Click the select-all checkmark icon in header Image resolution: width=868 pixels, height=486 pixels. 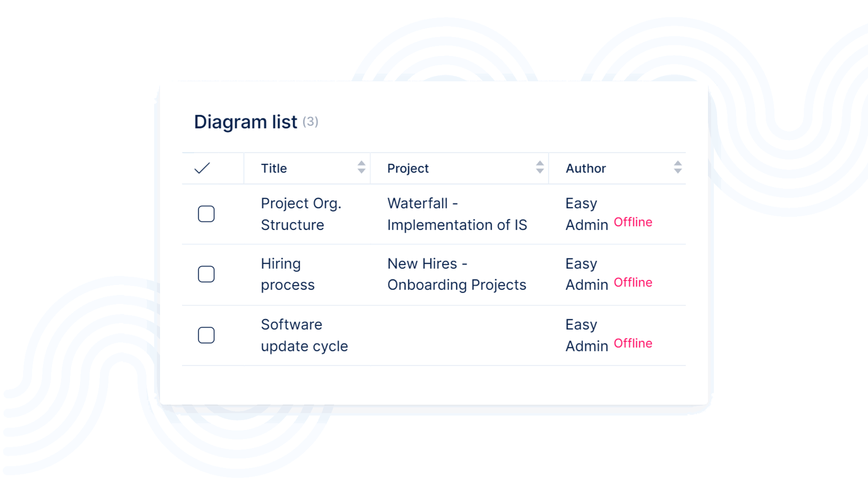202,168
